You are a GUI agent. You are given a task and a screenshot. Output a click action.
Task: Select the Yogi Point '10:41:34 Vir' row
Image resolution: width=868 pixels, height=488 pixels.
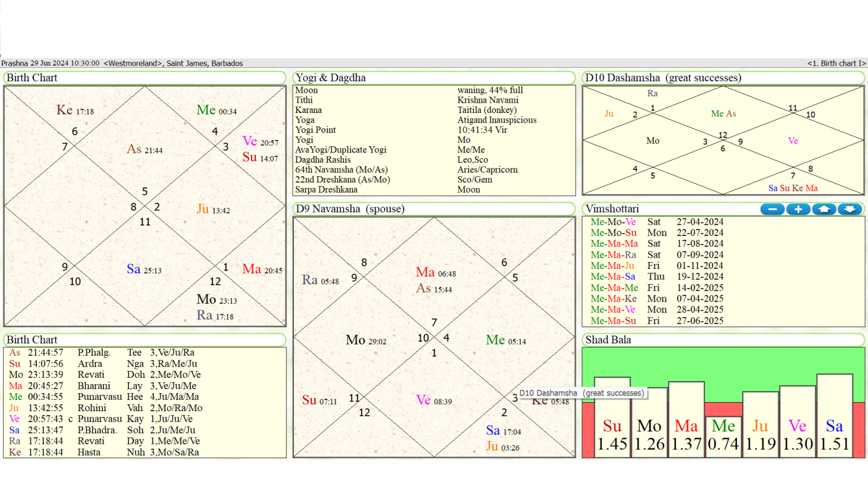[x=434, y=130]
